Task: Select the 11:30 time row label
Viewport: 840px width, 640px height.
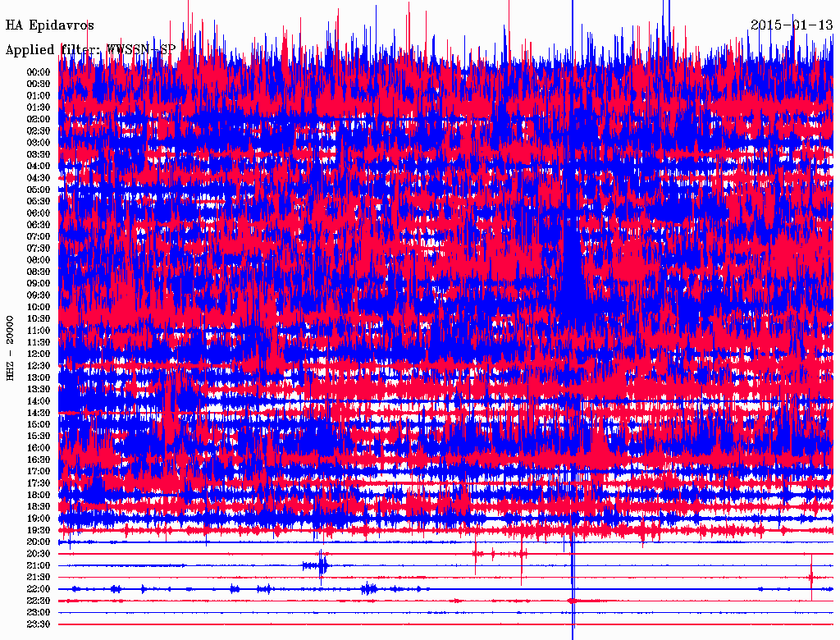Action: [39, 342]
